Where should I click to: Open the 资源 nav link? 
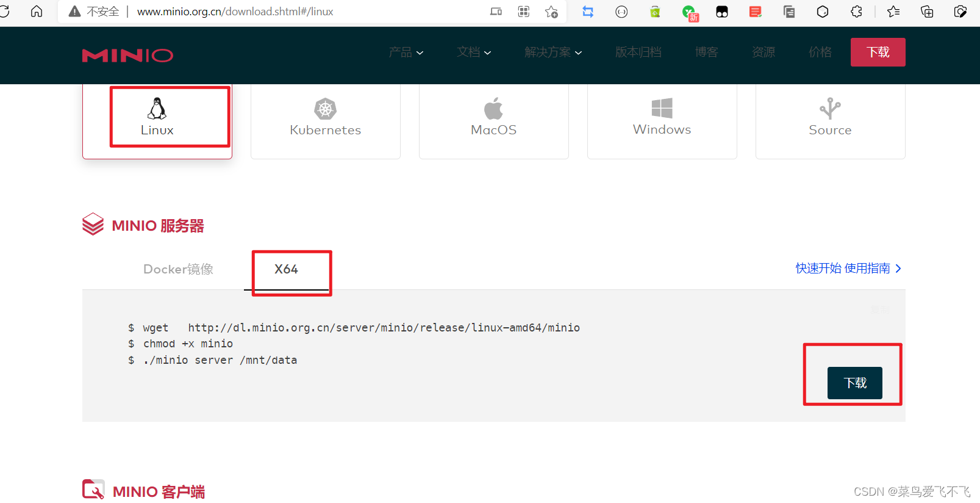click(763, 52)
